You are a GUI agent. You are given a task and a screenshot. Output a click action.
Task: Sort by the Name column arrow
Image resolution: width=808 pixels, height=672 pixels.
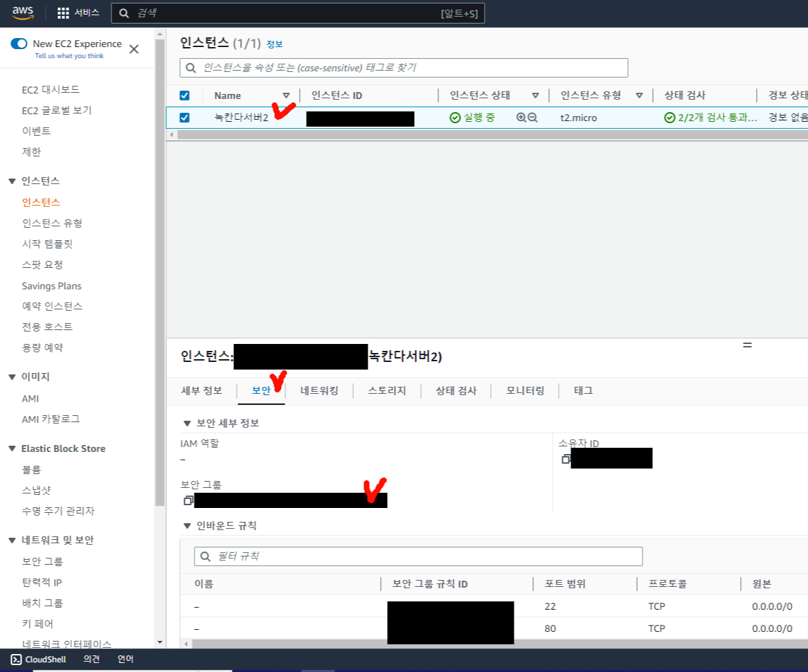286,96
